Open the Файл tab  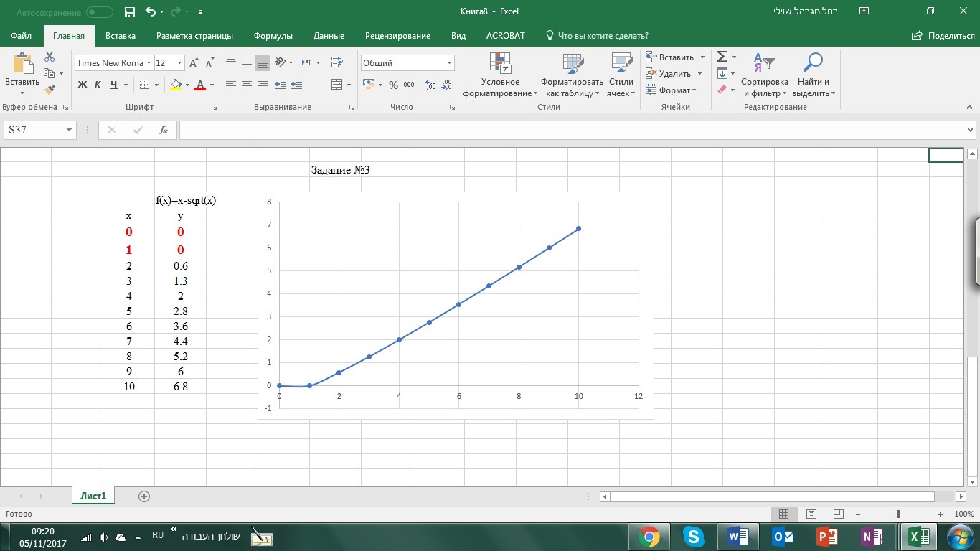(22, 36)
